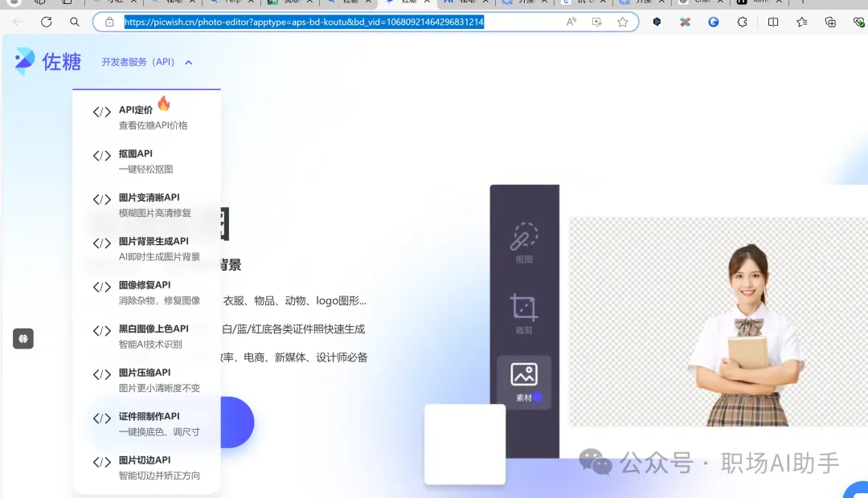Select the 裁剪 crop tool in editor sidebar
This screenshot has width=868, height=498.
point(524,309)
